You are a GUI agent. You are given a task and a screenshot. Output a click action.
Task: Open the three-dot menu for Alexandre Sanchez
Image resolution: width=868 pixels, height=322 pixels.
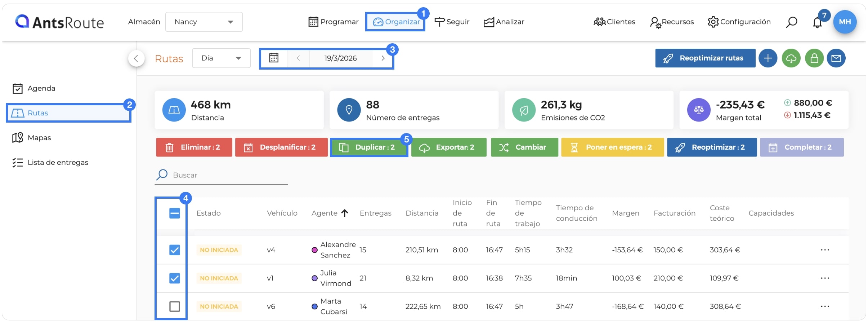(825, 250)
